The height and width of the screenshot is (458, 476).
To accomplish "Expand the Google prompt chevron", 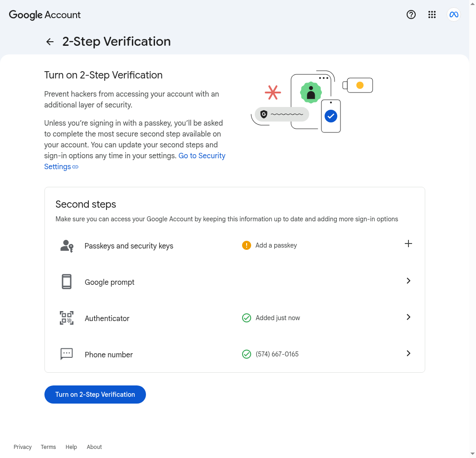I will tap(408, 281).
